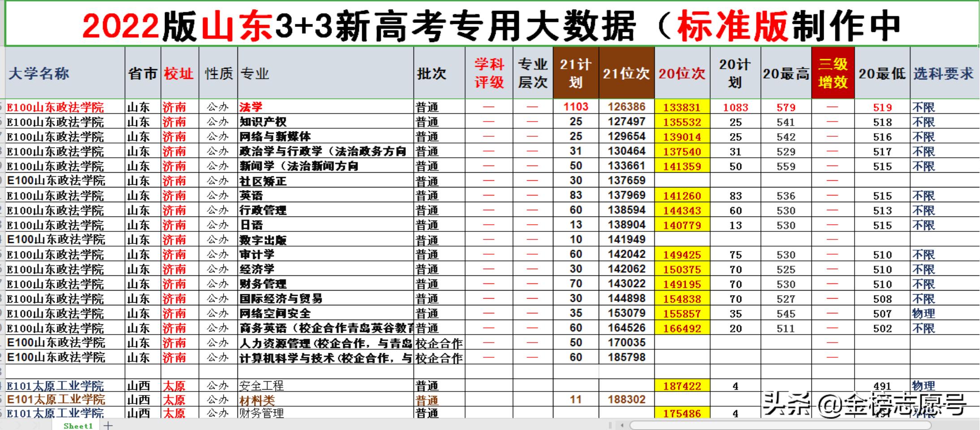This screenshot has width=980, height=430.
Task: Click the horizontal scrollbar split handle
Action: [610, 425]
